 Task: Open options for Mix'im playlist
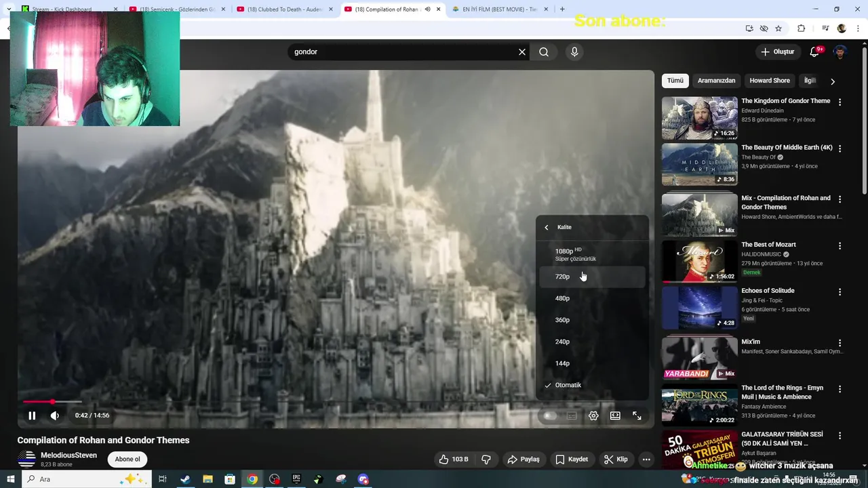pyautogui.click(x=840, y=344)
